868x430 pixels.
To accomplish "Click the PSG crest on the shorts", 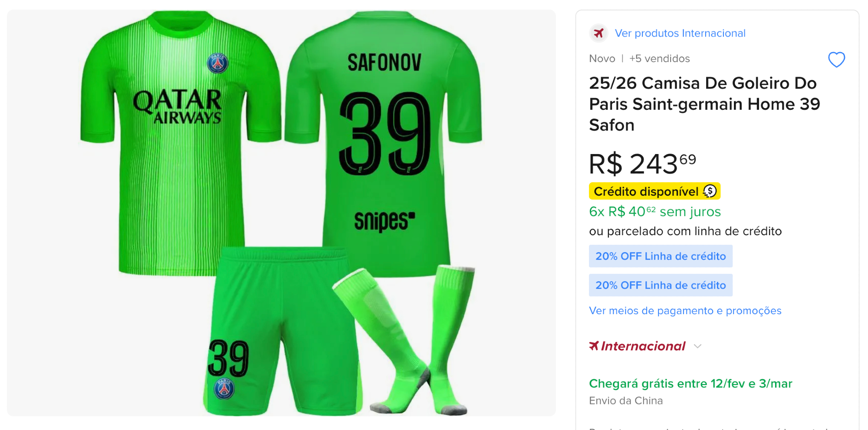I will click(224, 388).
